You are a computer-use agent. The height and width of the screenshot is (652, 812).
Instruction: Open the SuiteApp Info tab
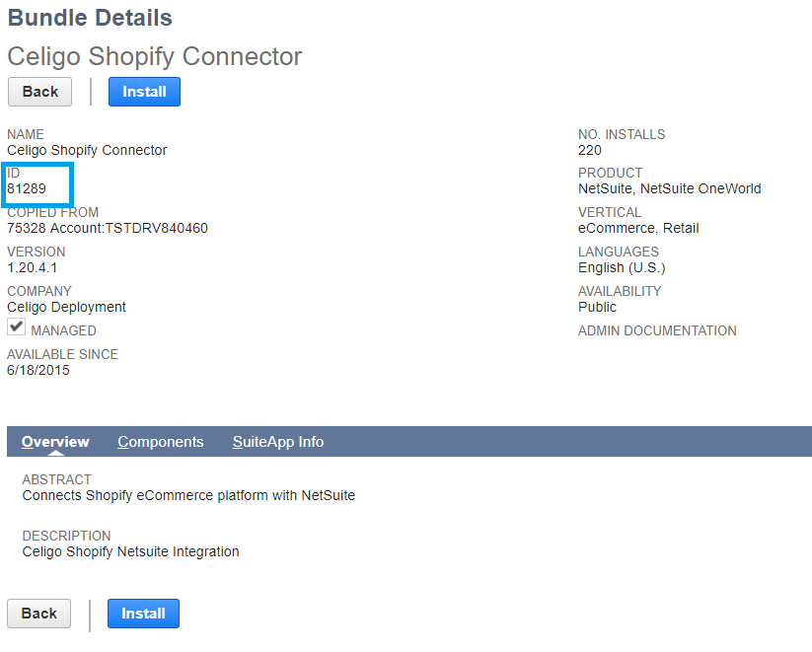[278, 442]
